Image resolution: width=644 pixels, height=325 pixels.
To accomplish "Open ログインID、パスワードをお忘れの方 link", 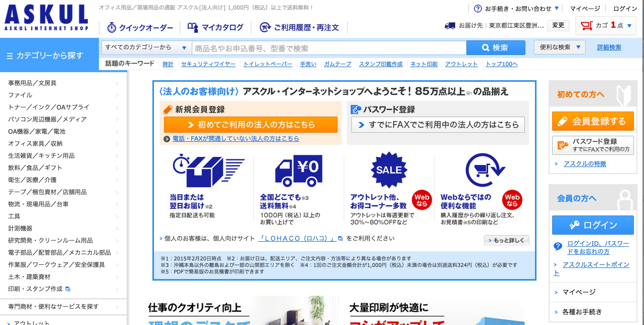I will click(x=598, y=247).
